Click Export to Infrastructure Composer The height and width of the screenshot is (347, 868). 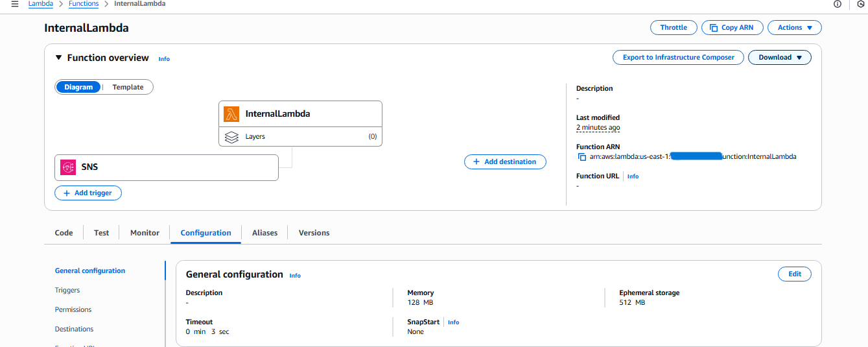pyautogui.click(x=678, y=58)
